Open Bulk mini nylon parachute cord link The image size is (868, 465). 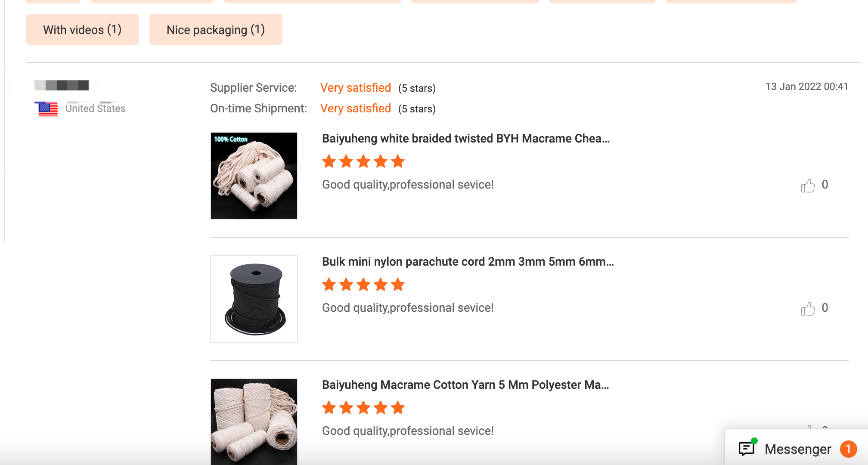tap(468, 262)
